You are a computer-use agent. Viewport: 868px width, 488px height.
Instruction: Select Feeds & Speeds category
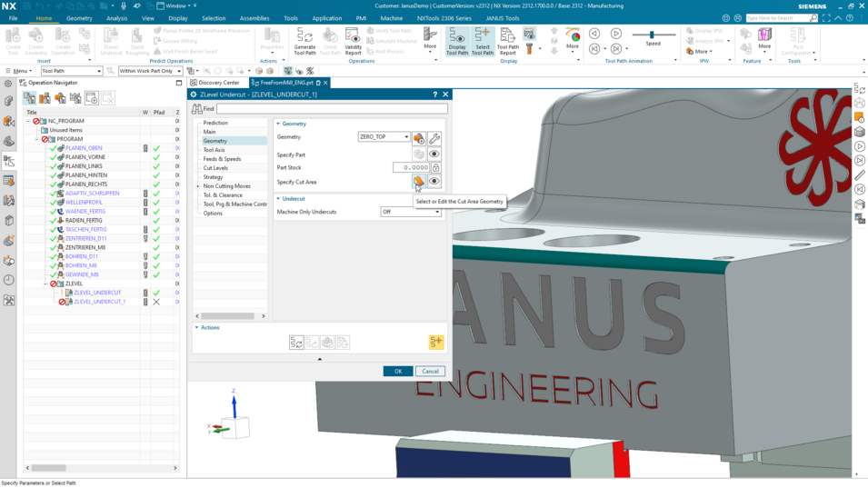[222, 159]
